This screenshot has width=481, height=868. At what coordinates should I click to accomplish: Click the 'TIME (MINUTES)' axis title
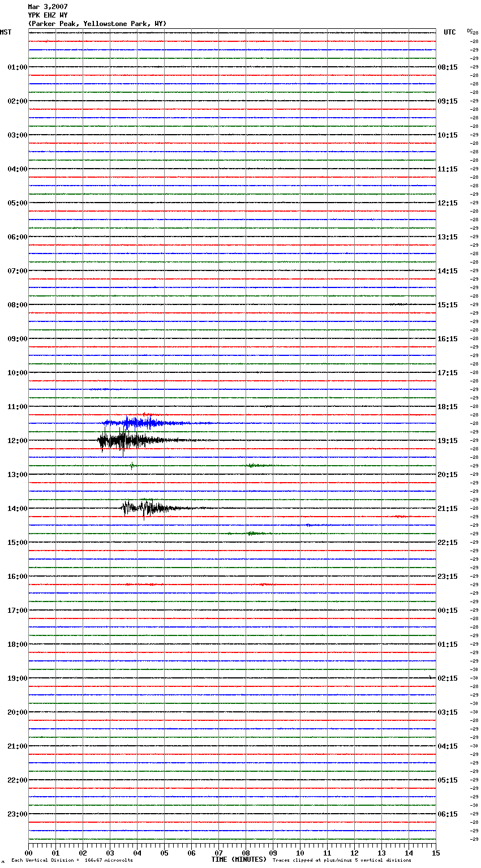(239, 860)
